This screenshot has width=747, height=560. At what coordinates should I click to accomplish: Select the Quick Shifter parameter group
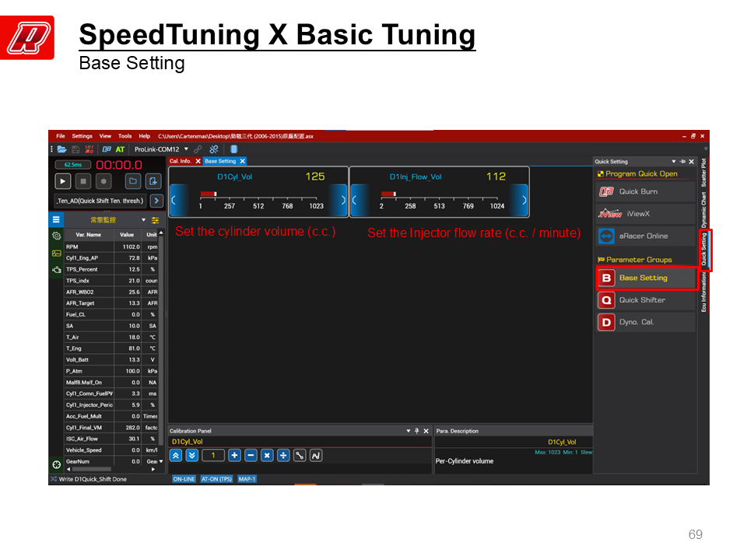coord(645,300)
